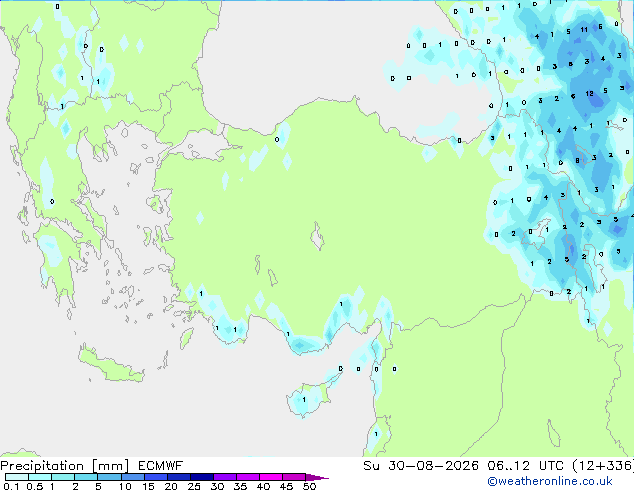This screenshot has width=634, height=490.
Task: Click the 'Precipitation [mm]' title text
Action: [x=65, y=466]
